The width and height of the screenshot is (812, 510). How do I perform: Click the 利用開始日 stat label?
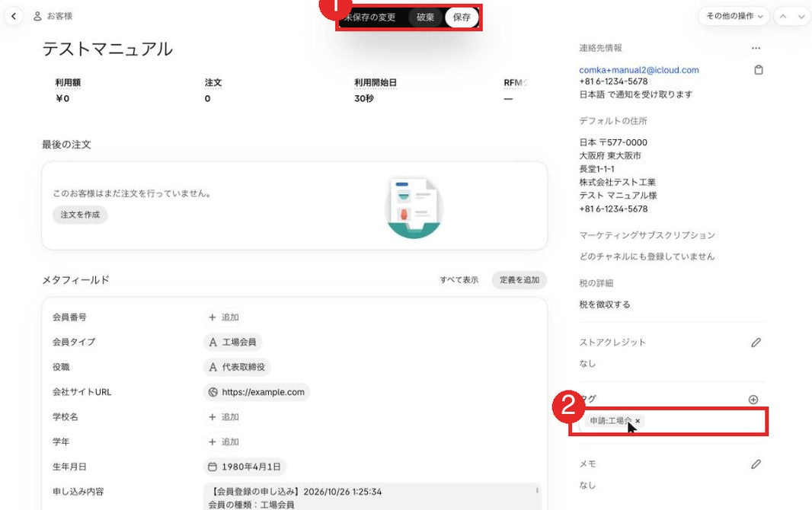pyautogui.click(x=376, y=82)
